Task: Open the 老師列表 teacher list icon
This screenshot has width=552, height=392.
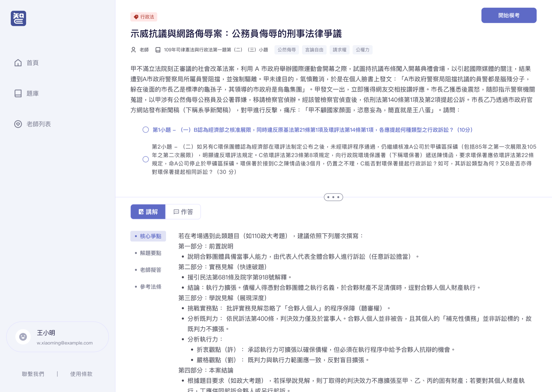Action: (x=18, y=124)
